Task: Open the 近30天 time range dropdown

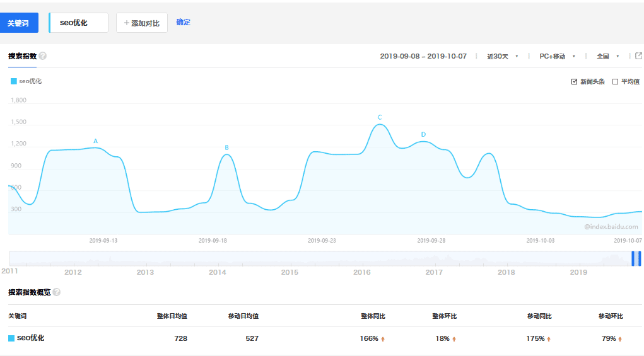Action: 503,56
